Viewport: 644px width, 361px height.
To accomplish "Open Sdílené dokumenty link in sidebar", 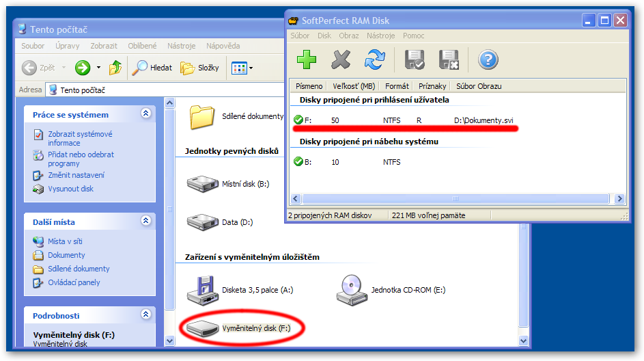I will pyautogui.click(x=79, y=269).
